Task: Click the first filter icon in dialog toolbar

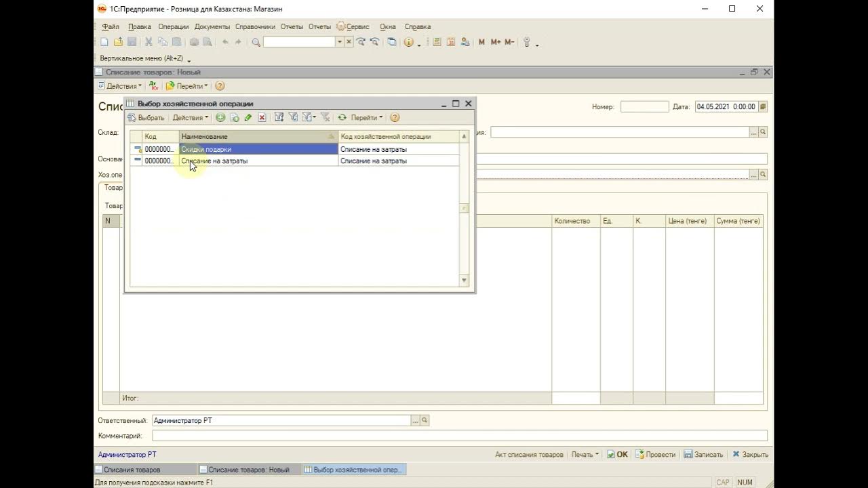Action: click(279, 118)
